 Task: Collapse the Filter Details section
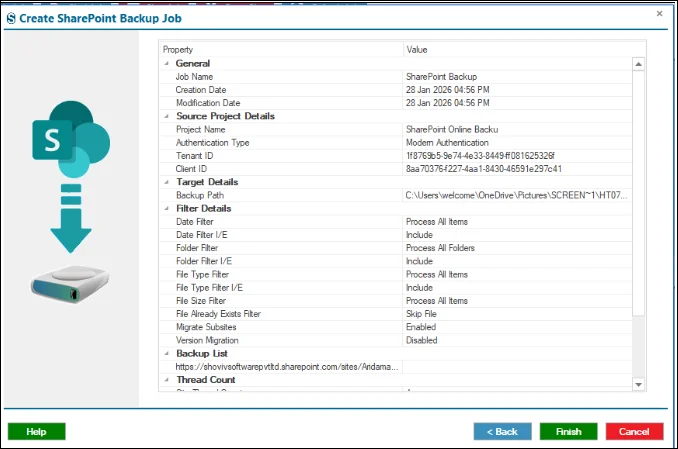166,208
